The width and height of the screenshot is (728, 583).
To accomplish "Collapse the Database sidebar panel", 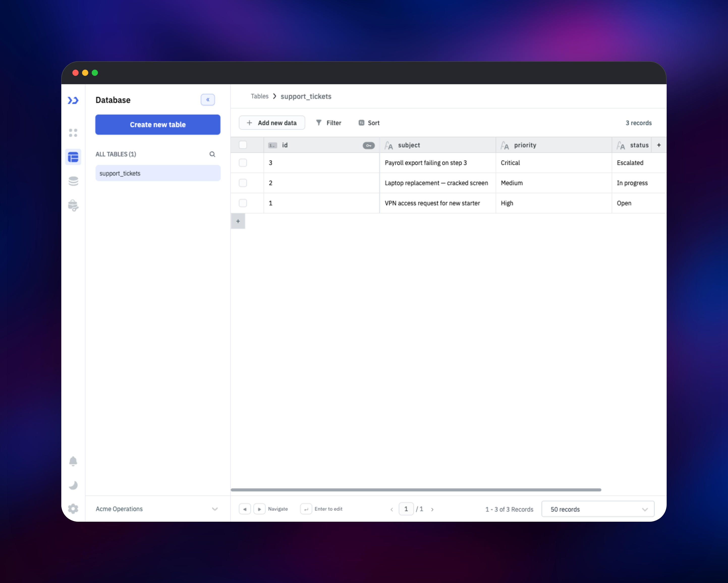I will tap(208, 100).
